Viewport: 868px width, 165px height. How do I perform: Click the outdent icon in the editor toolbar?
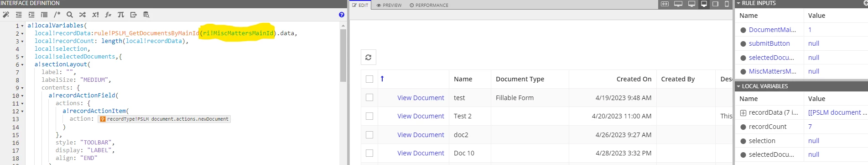[19, 15]
